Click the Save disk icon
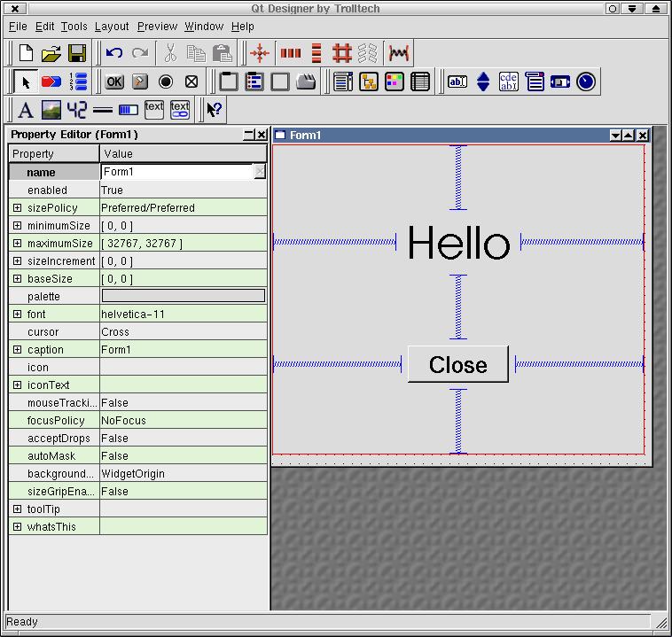The width and height of the screenshot is (672, 637). (x=77, y=53)
